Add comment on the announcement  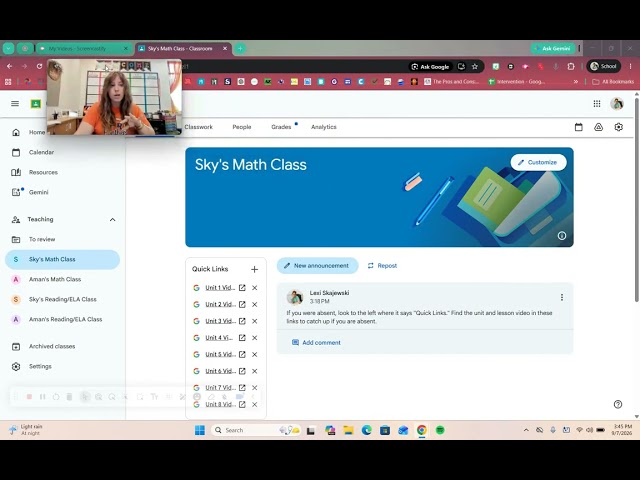[316, 342]
